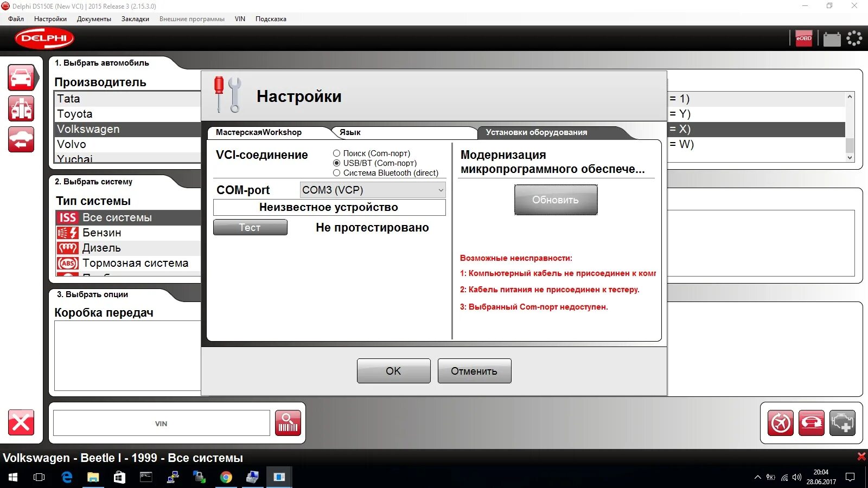
Task: Click the red X in the status bar
Action: pos(861,457)
